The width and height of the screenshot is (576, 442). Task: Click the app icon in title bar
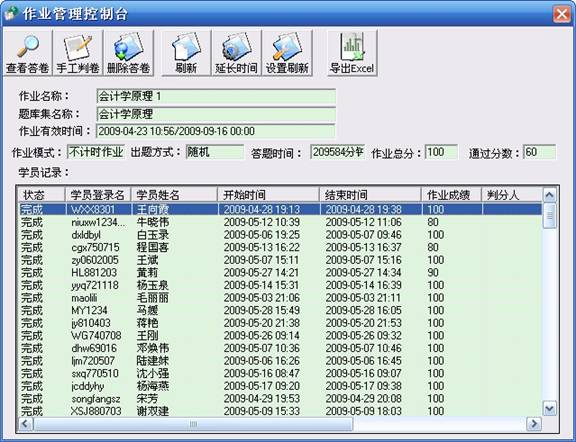(10, 14)
